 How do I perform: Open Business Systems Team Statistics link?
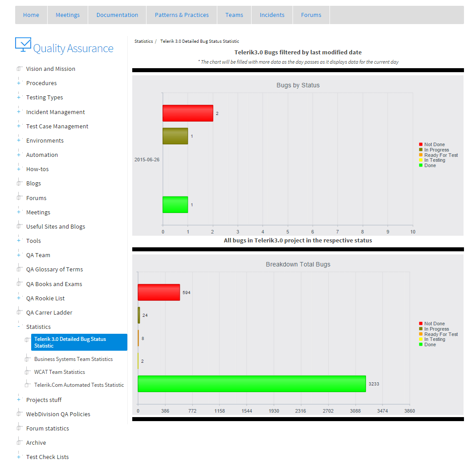tap(73, 359)
